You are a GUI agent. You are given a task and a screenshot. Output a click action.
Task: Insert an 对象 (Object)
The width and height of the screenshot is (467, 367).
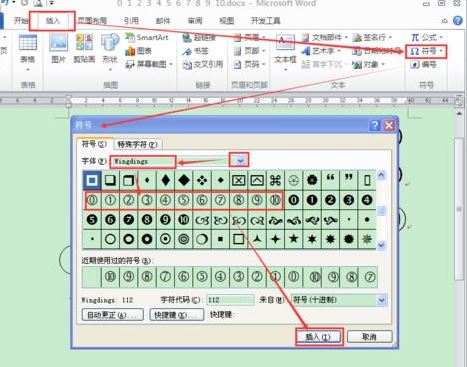click(x=369, y=64)
